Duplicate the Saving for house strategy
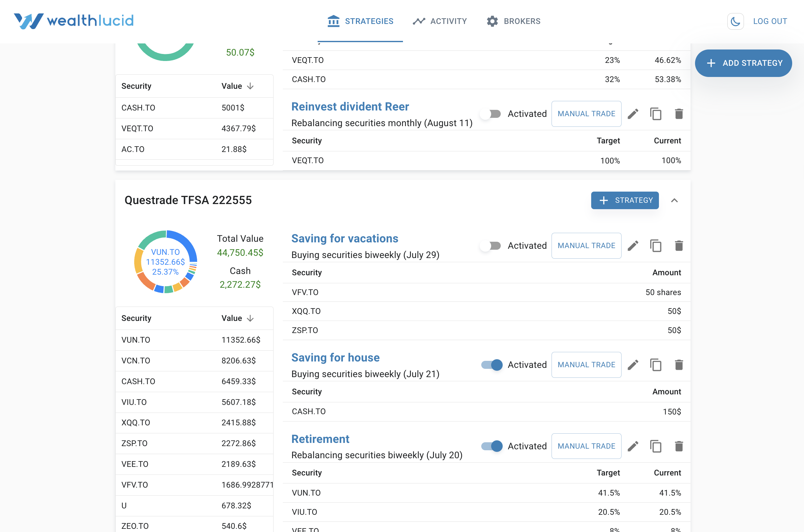 tap(656, 365)
